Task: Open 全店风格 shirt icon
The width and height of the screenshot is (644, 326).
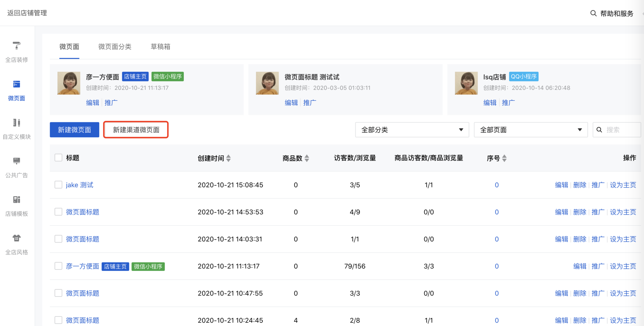Action: pos(16,238)
